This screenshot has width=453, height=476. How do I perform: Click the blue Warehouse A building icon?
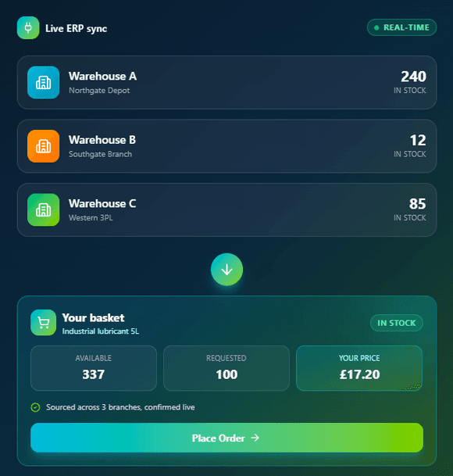[x=44, y=82]
